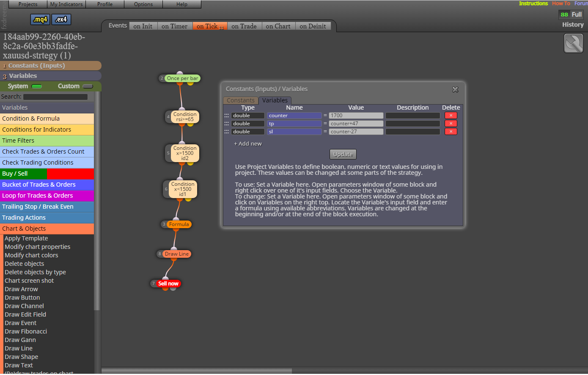Select the Condition x>1500 id2 block
Image resolution: width=588 pixels, height=375 pixels.
tap(185, 153)
